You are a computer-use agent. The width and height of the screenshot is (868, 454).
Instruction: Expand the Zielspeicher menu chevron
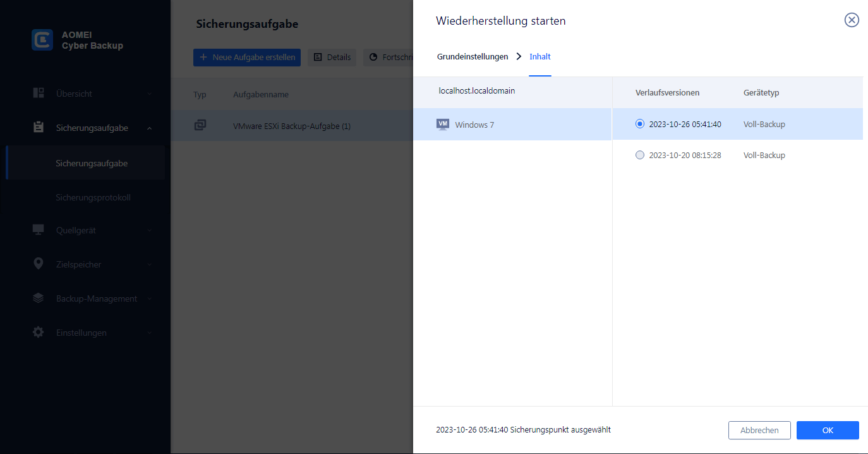150,264
